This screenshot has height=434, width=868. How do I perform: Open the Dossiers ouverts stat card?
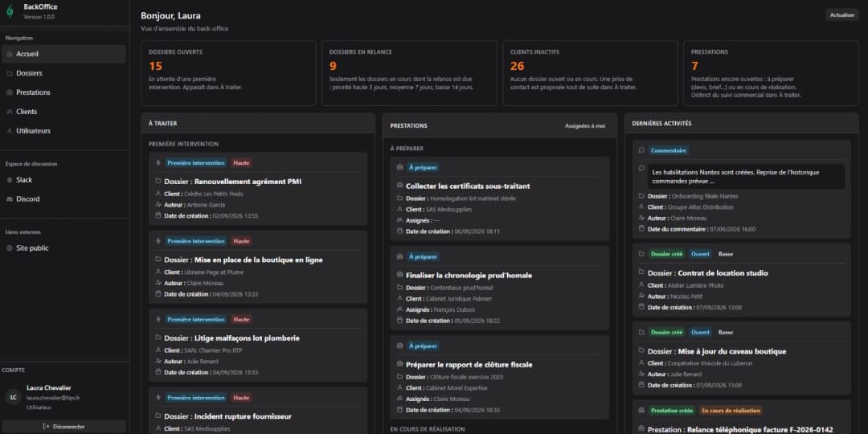(x=228, y=72)
